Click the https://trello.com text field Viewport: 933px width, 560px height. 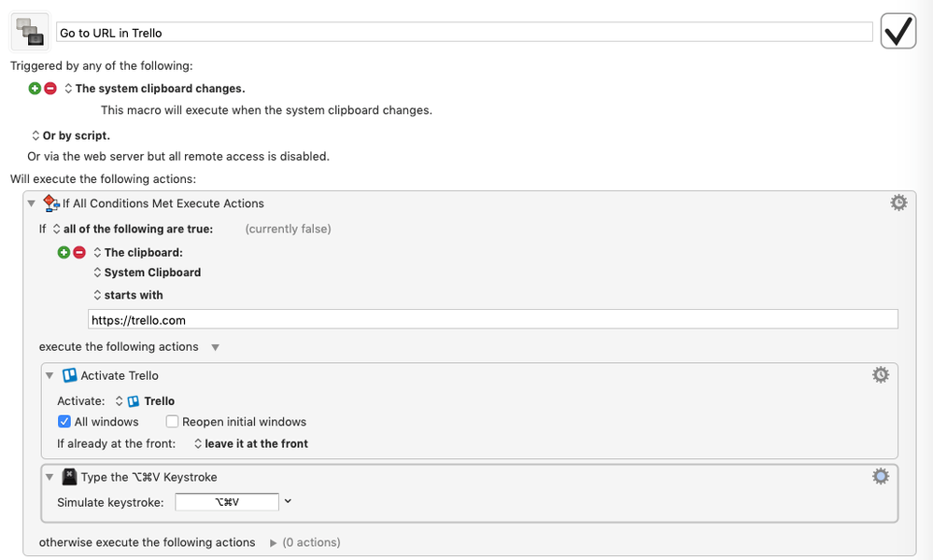tap(493, 320)
